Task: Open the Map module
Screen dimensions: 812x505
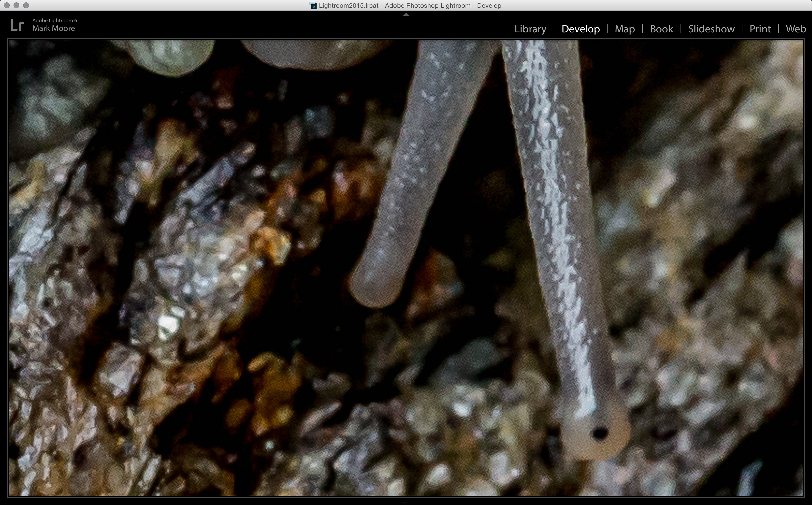Action: pos(625,29)
